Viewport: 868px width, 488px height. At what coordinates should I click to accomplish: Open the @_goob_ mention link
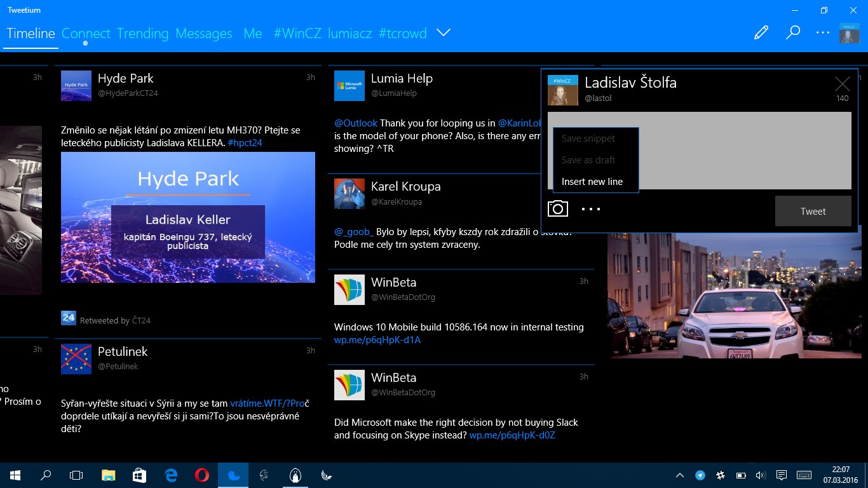point(354,232)
